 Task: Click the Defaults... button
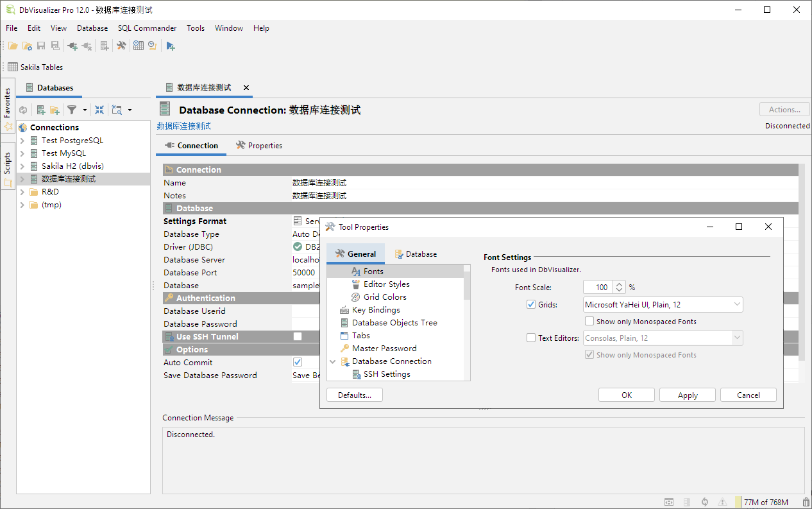[355, 395]
